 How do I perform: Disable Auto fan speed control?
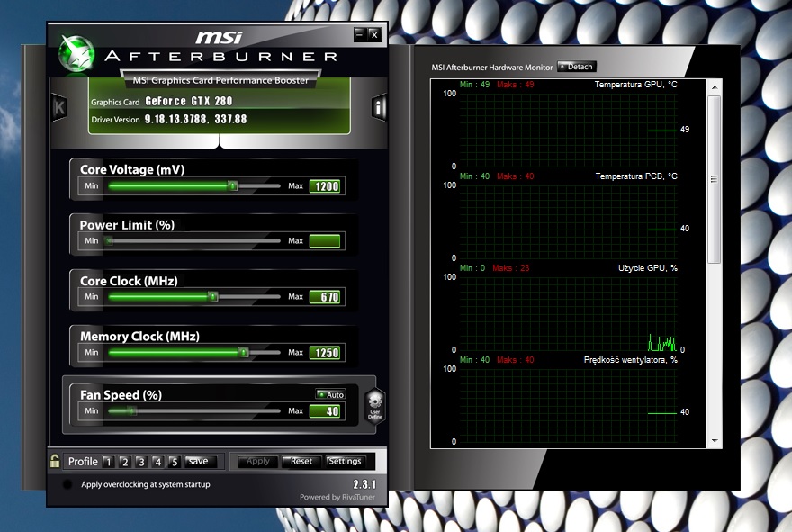328,394
